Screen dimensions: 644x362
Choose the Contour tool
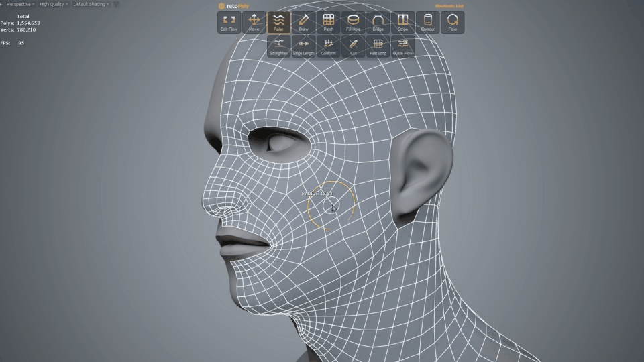(427, 22)
